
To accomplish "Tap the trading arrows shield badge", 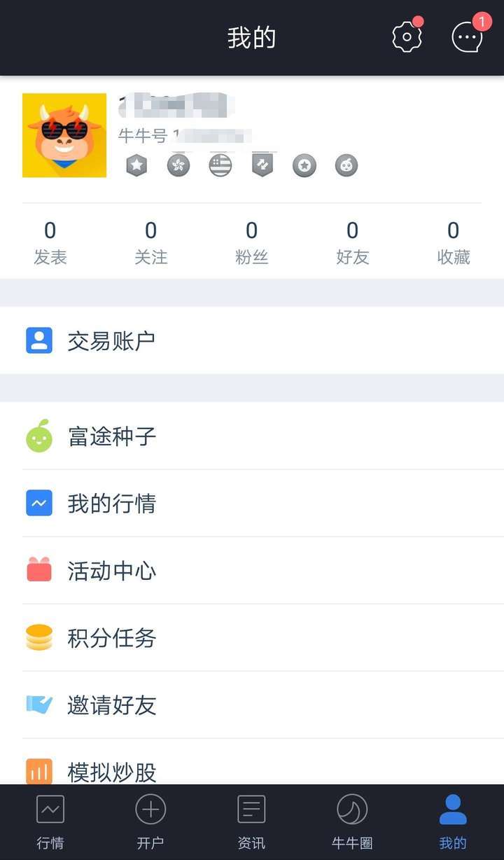I will click(262, 165).
